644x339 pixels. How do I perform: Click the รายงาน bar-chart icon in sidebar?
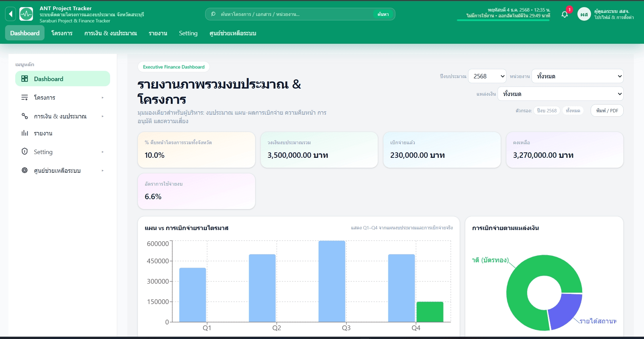coord(24,133)
